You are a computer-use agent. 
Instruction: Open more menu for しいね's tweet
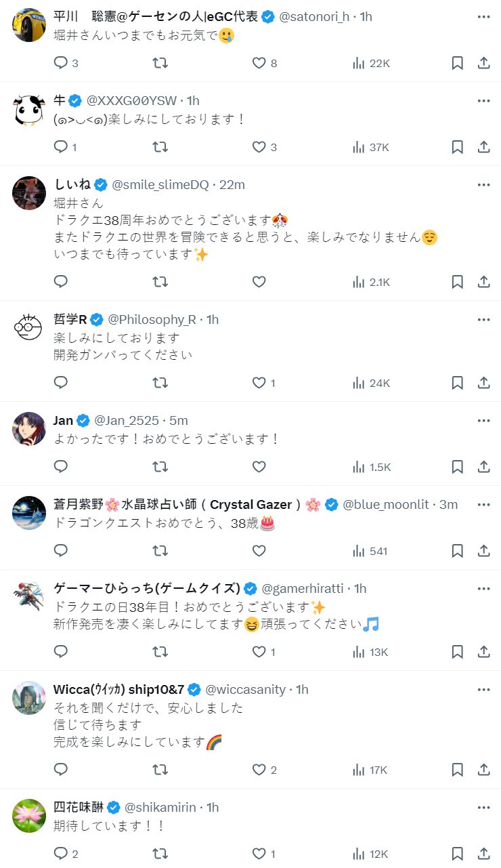(483, 185)
